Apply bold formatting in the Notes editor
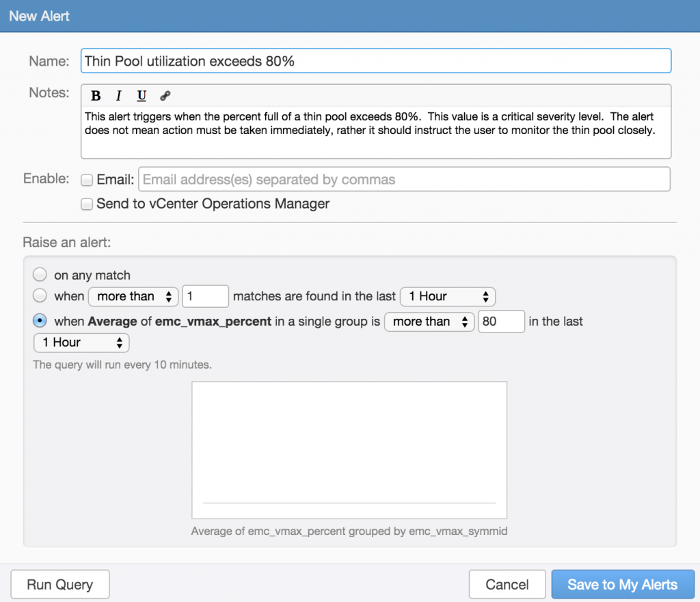The width and height of the screenshot is (700, 602). pos(96,96)
